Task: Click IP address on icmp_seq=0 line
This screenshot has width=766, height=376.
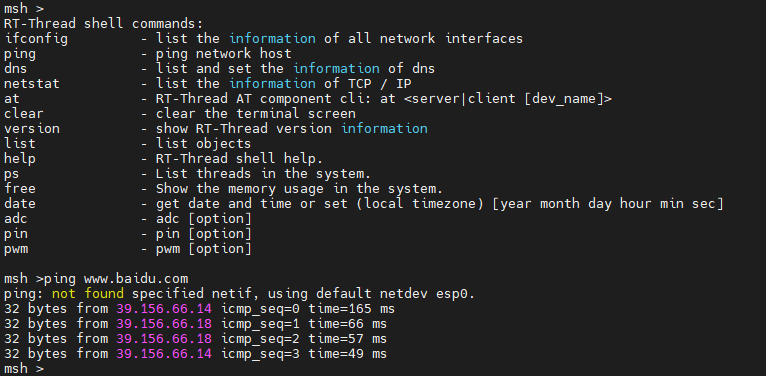Action: click(x=164, y=309)
